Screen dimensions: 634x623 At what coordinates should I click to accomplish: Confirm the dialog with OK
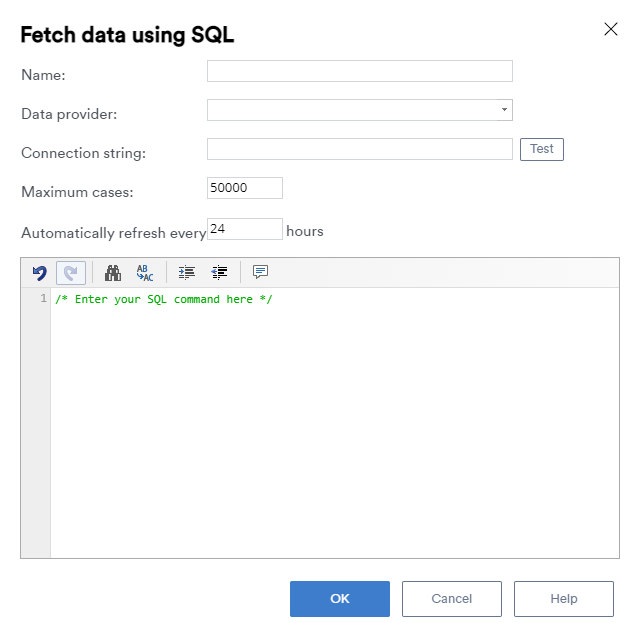pyautogui.click(x=340, y=599)
